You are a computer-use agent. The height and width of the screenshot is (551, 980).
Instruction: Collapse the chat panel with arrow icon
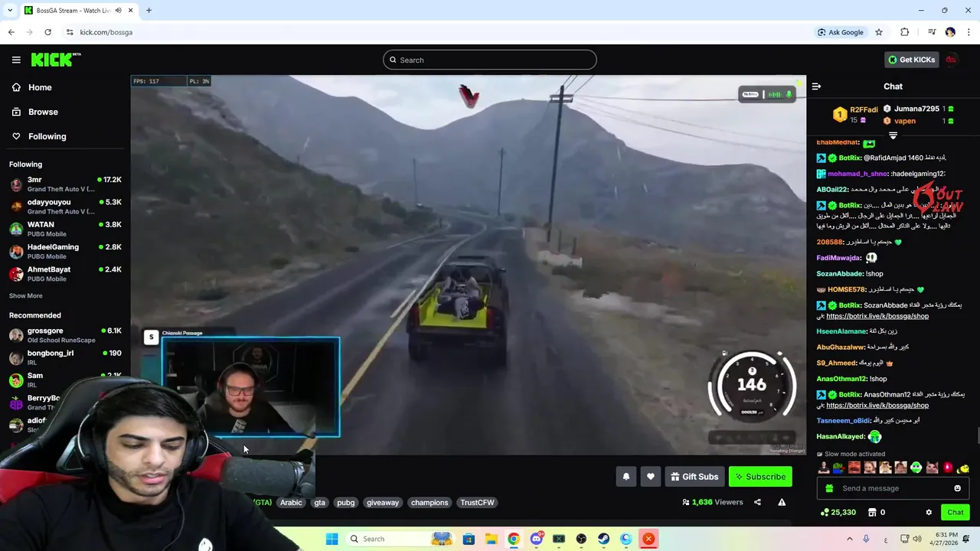[816, 86]
